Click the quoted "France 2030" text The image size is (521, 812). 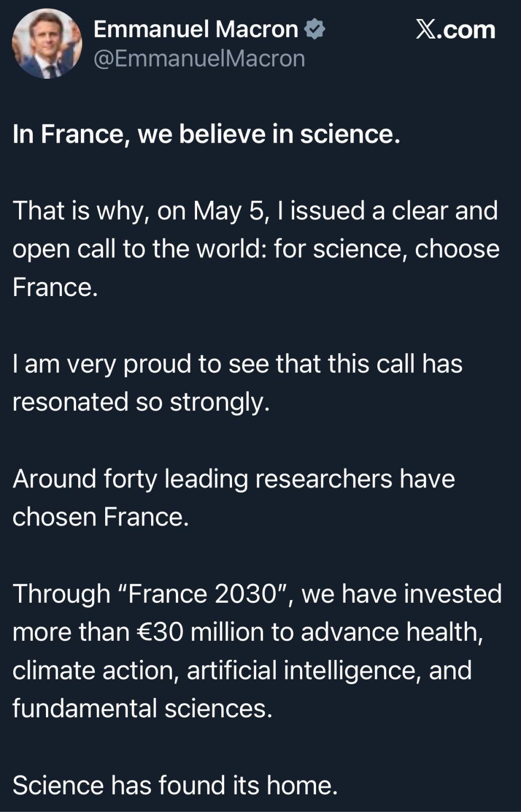tap(203, 594)
